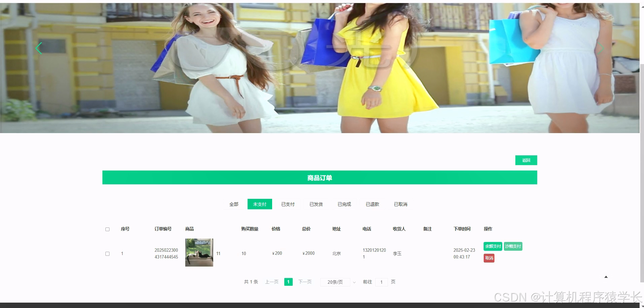Click the back-to-top arrow icon
Screen dimensions: 644x308
coord(606,277)
